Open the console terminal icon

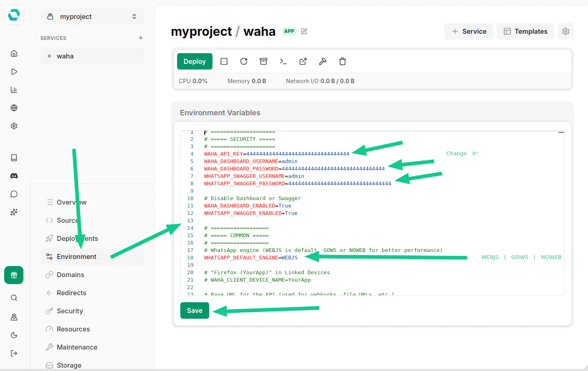click(x=283, y=61)
